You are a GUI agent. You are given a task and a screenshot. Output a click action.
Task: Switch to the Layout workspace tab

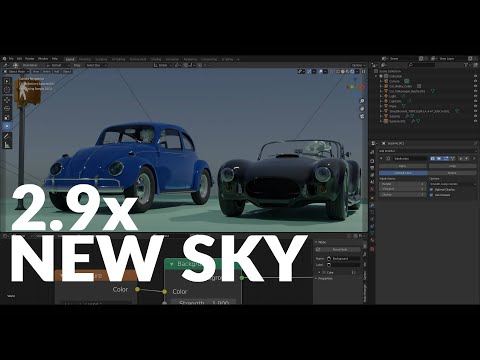(x=70, y=59)
